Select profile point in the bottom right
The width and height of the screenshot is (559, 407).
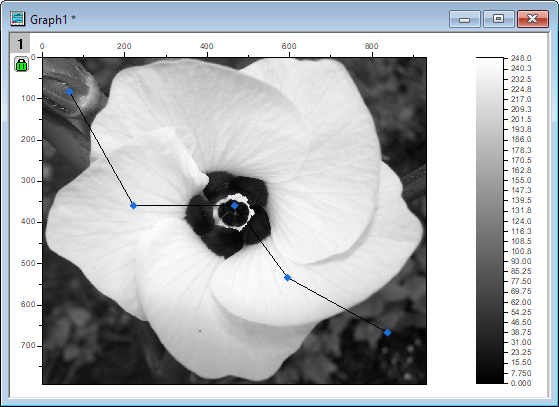point(387,333)
